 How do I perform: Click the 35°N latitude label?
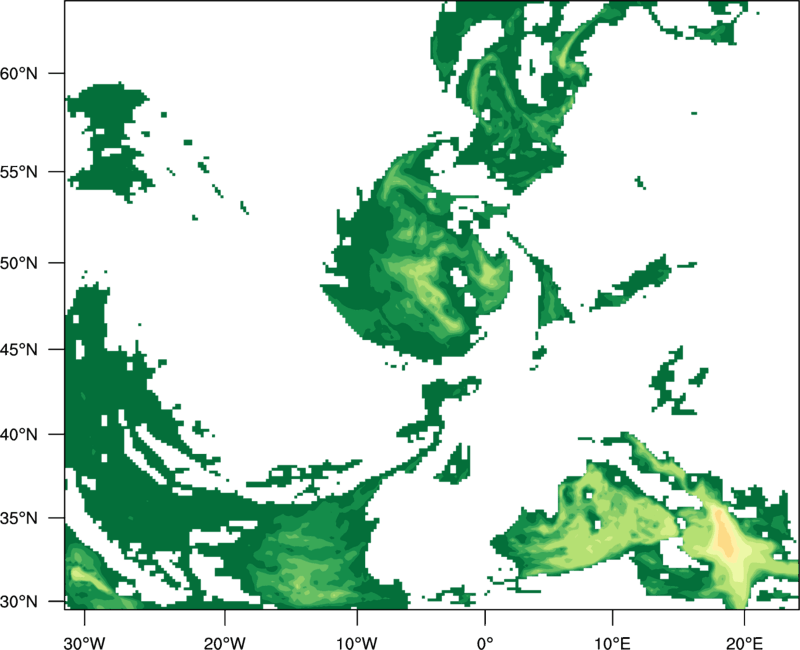click(19, 518)
